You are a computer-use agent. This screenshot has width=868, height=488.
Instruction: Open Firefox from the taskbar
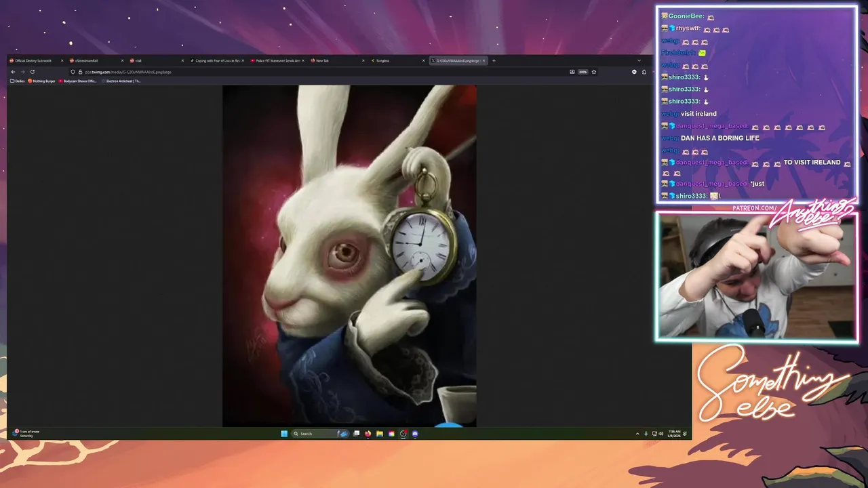[368, 434]
